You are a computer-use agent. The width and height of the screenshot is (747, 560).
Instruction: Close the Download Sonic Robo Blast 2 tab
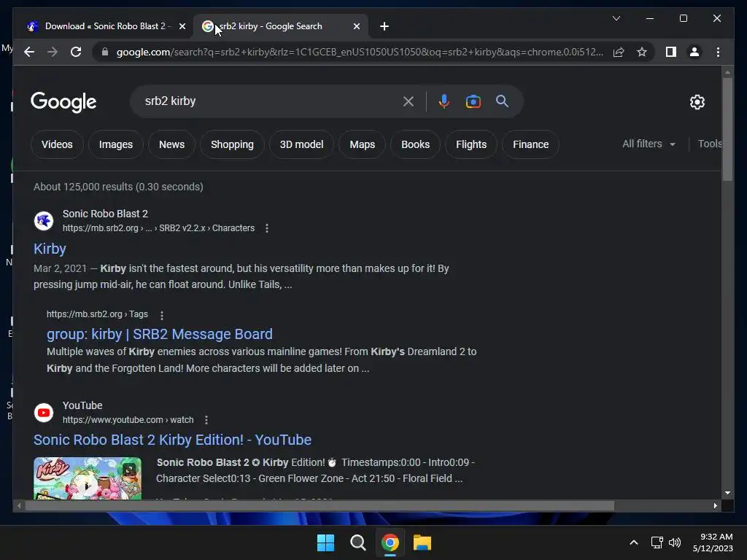coord(182,26)
